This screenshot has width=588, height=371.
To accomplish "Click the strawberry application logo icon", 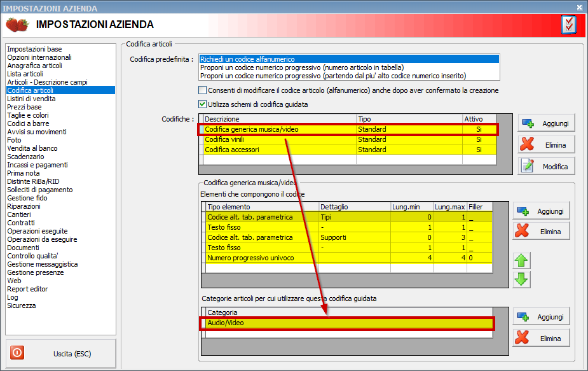I will click(16, 23).
